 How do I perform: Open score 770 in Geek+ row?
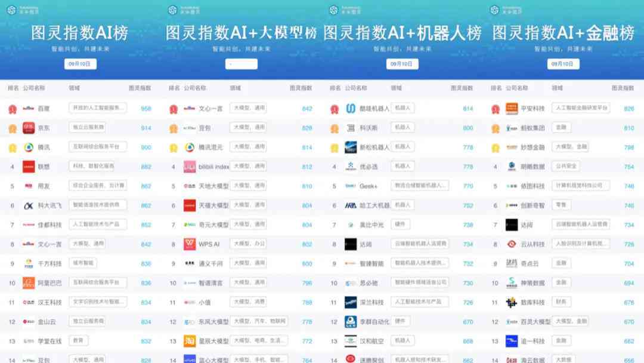(x=468, y=186)
